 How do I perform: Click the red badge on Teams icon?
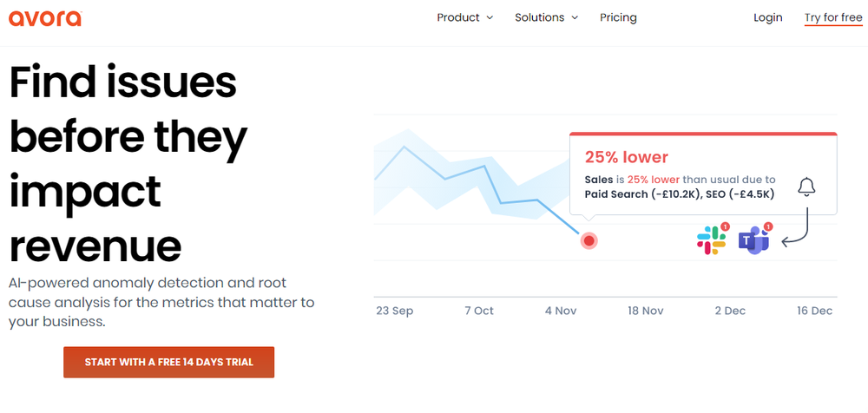(767, 226)
